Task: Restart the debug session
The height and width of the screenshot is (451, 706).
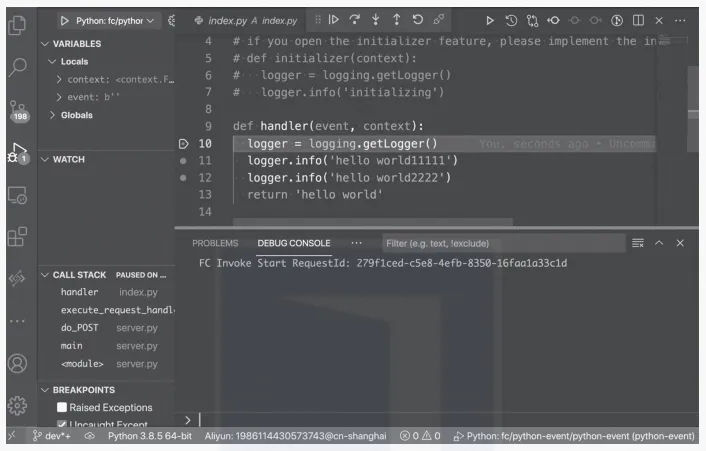Action: click(417, 19)
